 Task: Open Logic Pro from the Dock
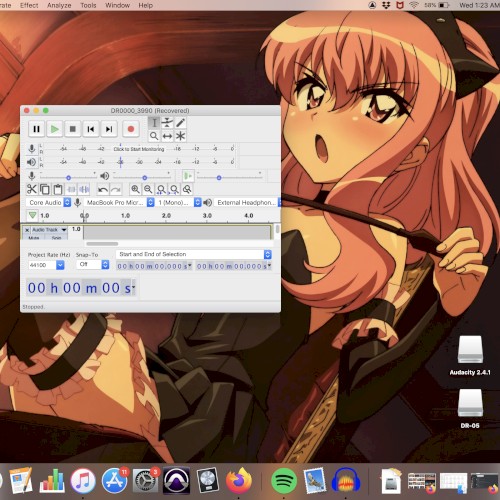(207, 481)
